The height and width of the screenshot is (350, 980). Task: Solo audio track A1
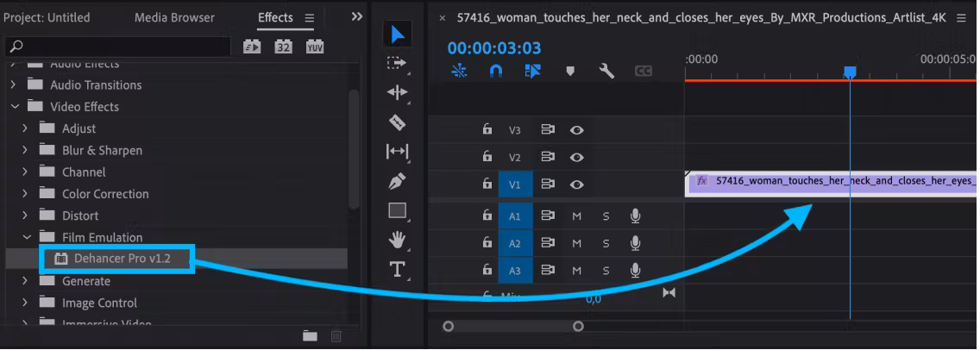(x=606, y=216)
